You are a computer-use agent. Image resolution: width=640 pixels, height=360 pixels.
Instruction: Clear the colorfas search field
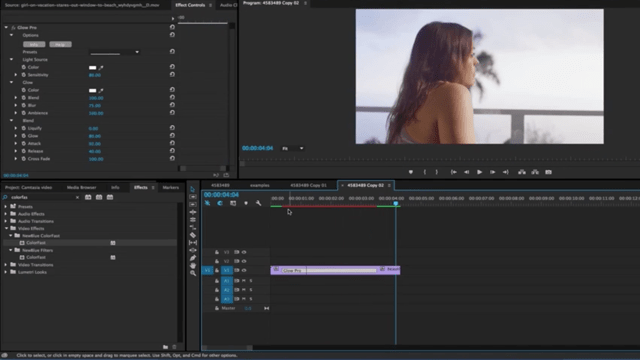[77, 197]
